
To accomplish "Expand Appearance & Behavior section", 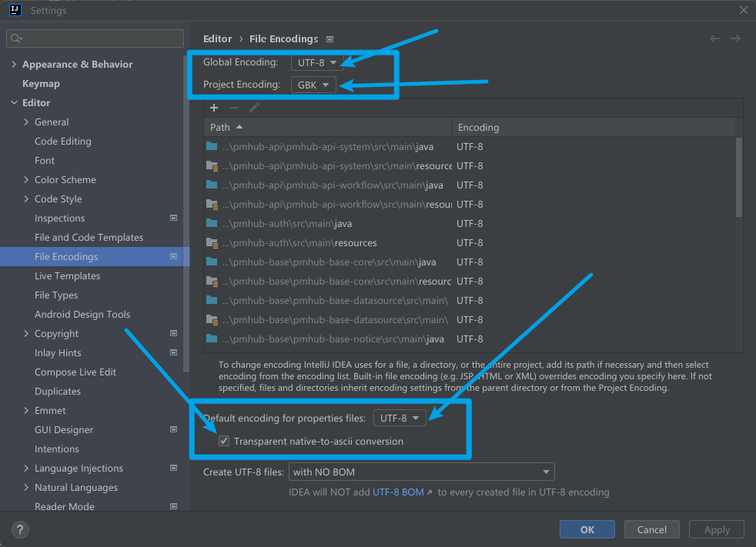I will tap(14, 64).
